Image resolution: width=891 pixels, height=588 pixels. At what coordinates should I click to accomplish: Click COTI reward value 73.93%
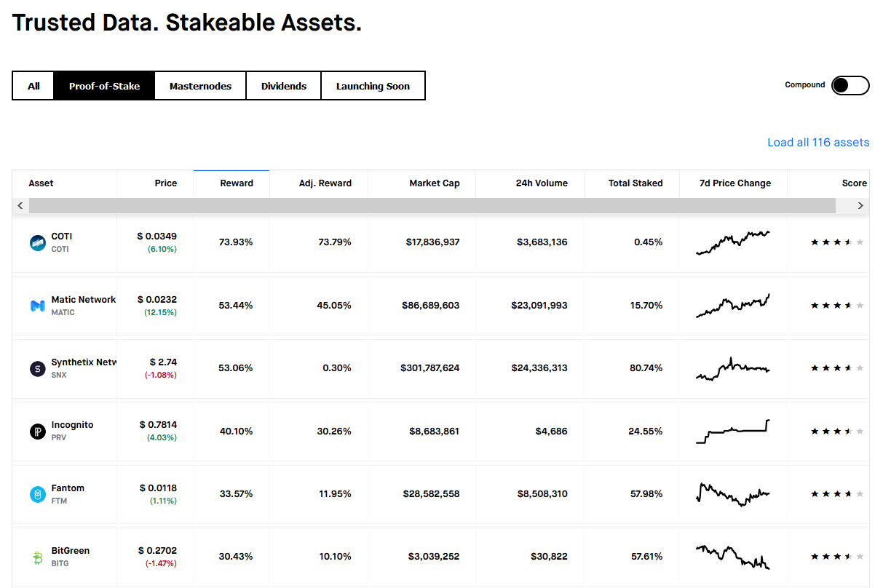click(x=236, y=242)
